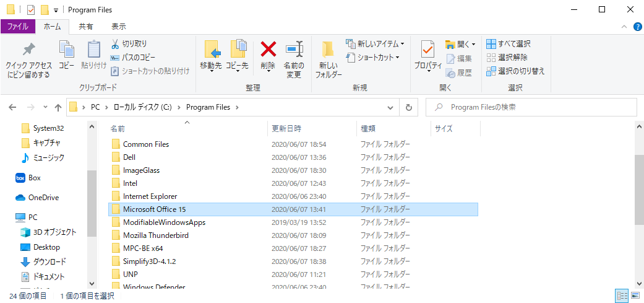Click Select none (選択解除)
The image size is (644, 303).
[507, 58]
